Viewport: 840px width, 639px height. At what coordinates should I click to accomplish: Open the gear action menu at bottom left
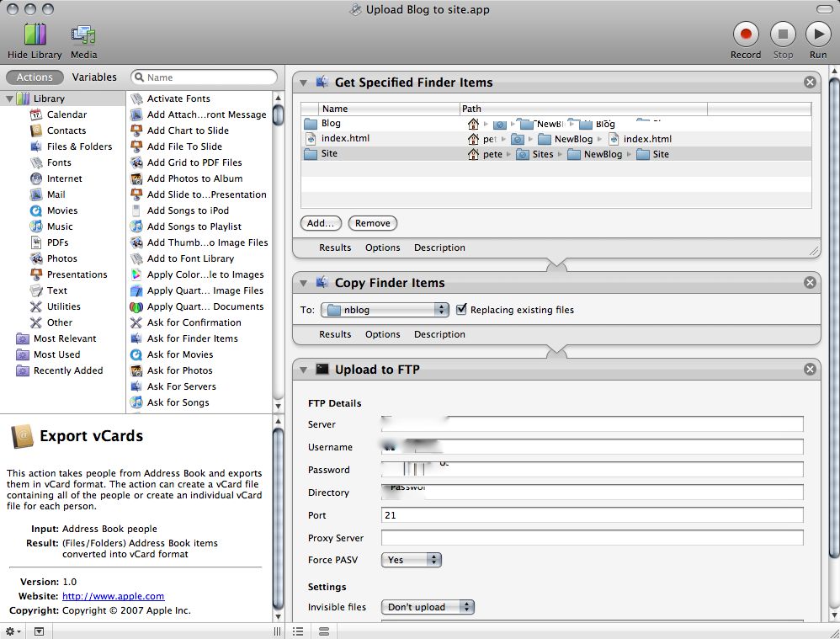point(13,631)
